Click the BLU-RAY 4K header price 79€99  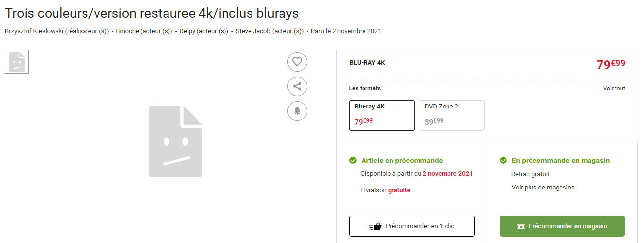pyautogui.click(x=611, y=64)
